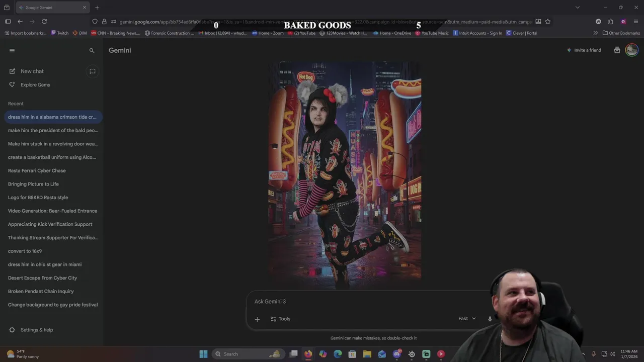Open the icon beside Invite a friend
Viewport: 644px width, 362px height.
pos(617,50)
